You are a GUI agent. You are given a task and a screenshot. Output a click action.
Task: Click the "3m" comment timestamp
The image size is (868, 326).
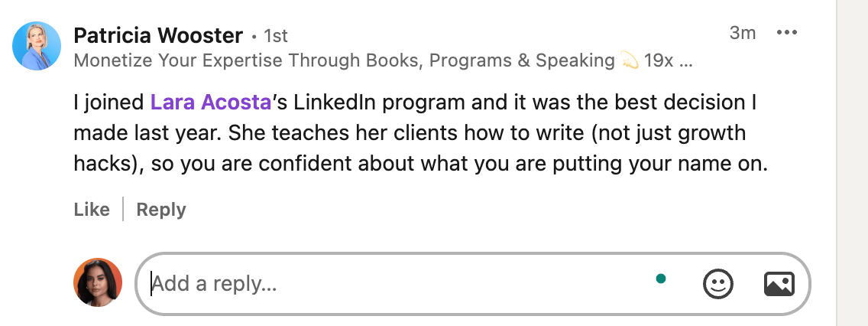[742, 33]
